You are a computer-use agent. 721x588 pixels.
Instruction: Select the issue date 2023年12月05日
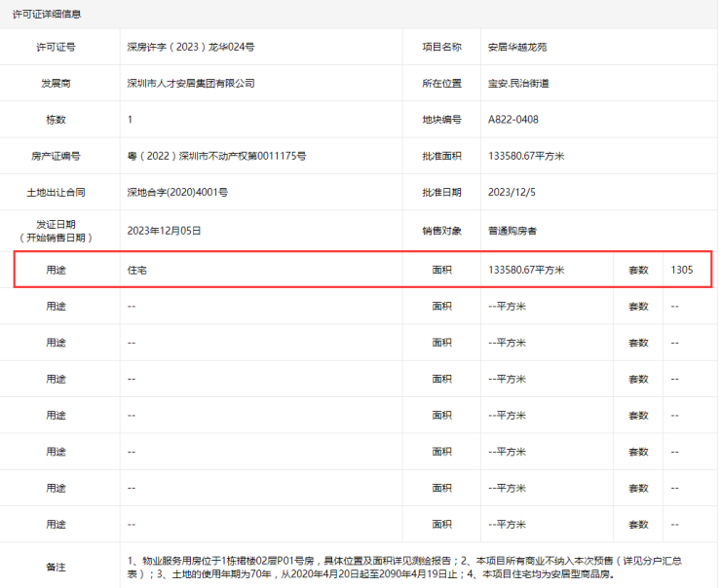[x=164, y=231]
